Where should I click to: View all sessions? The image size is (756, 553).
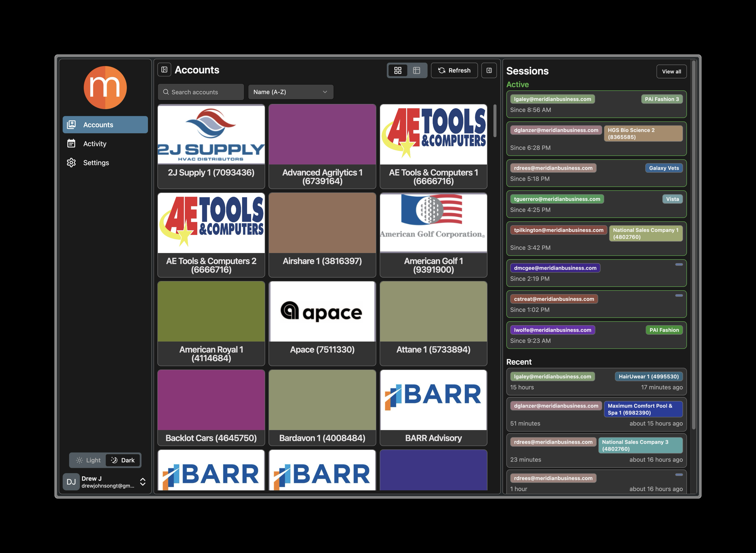click(671, 71)
